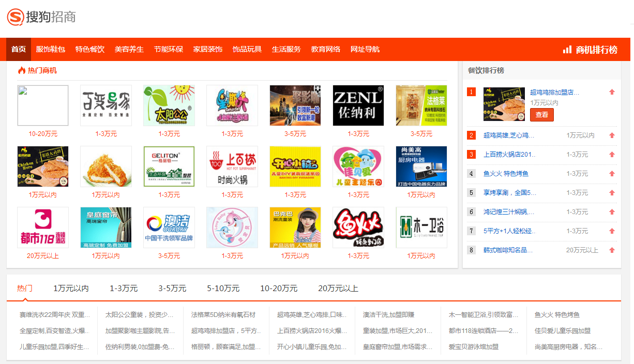Select the ZENL 佐纳利 logo tile
The height and width of the screenshot is (364, 634).
coord(358,105)
